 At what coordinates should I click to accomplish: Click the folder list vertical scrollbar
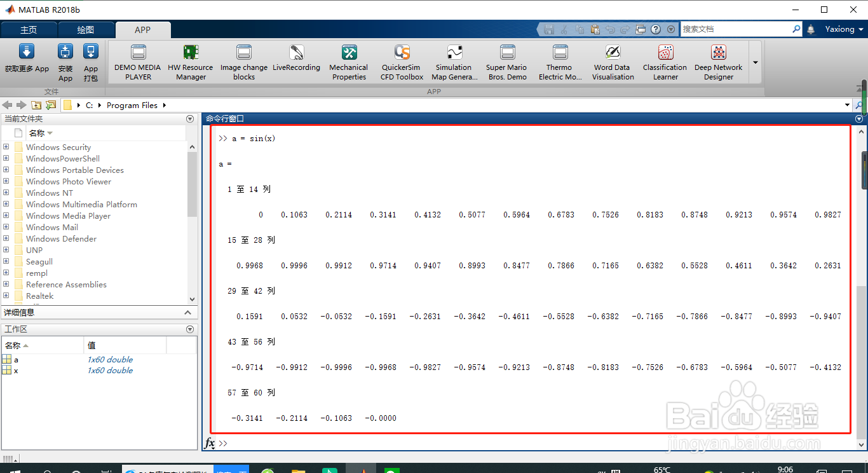click(193, 184)
